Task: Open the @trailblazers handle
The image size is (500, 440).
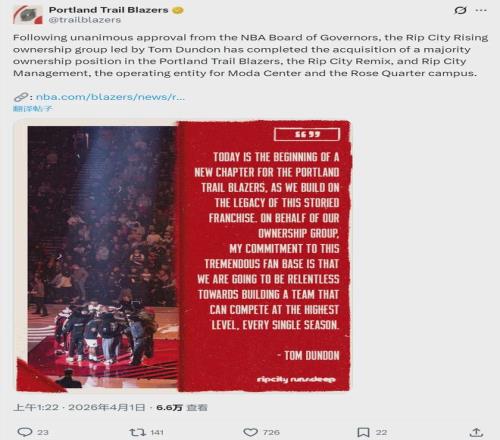Action: click(85, 20)
